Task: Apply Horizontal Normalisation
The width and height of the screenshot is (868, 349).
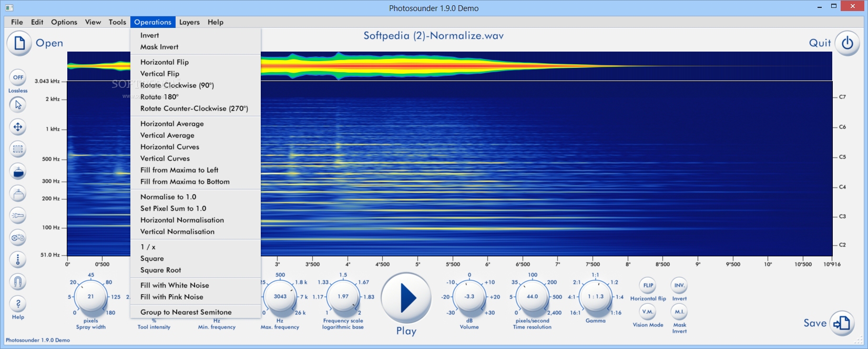Action: click(x=196, y=220)
